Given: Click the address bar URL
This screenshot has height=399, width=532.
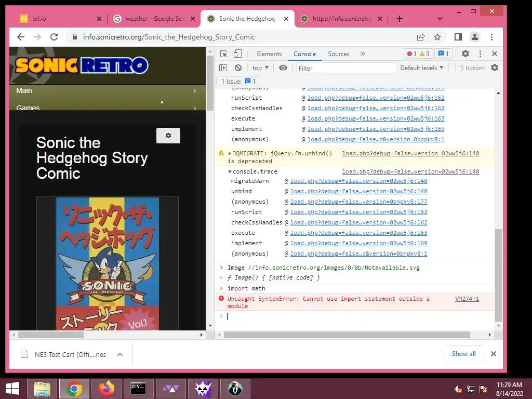Looking at the screenshot, I should (169, 37).
